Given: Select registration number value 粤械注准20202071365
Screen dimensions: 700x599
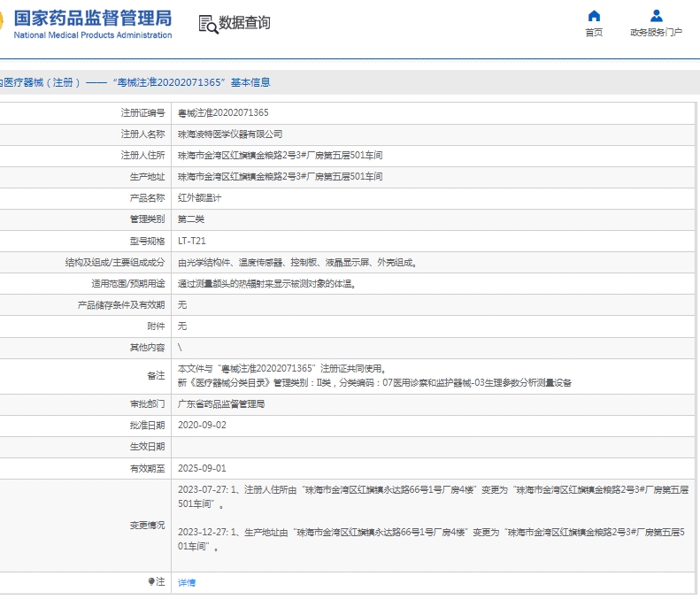Looking at the screenshot, I should coord(223,113).
